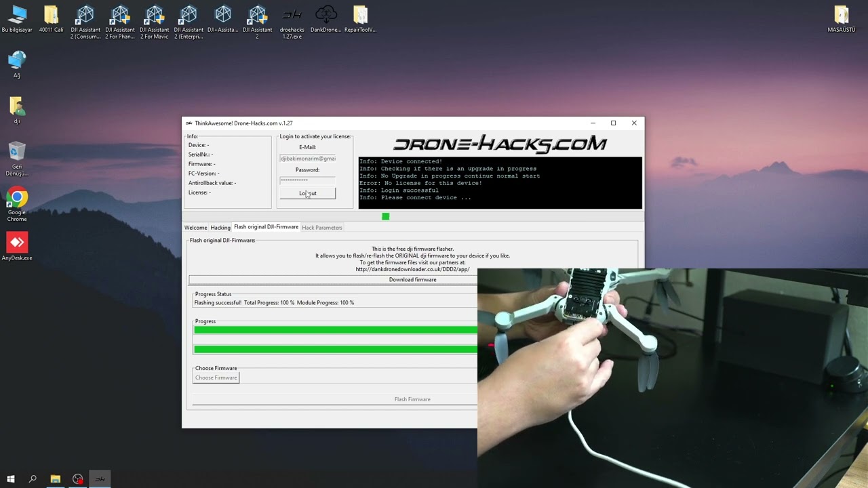
Task: Open the Hack Parameters tab
Action: click(x=322, y=228)
